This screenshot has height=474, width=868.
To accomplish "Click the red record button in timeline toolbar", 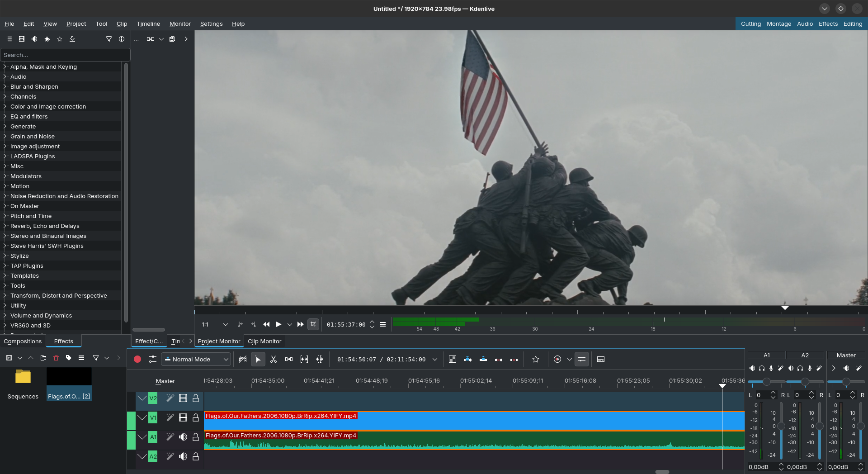I will click(137, 359).
